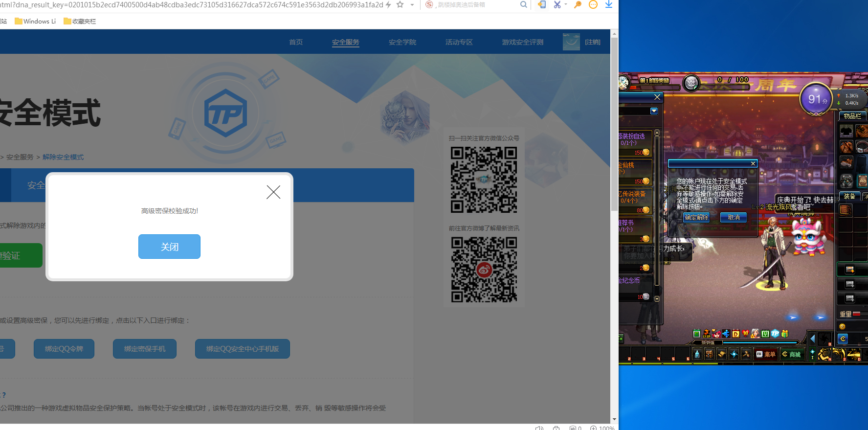Click the key password manager icon

click(x=578, y=5)
